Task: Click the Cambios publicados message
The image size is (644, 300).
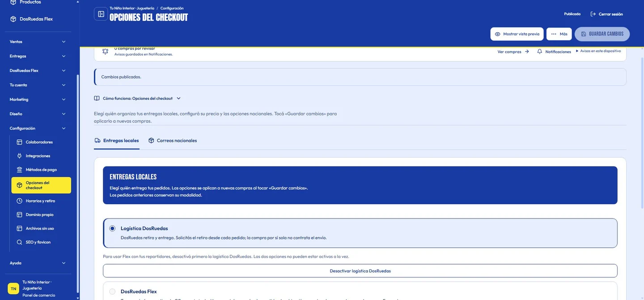Action: point(360,77)
